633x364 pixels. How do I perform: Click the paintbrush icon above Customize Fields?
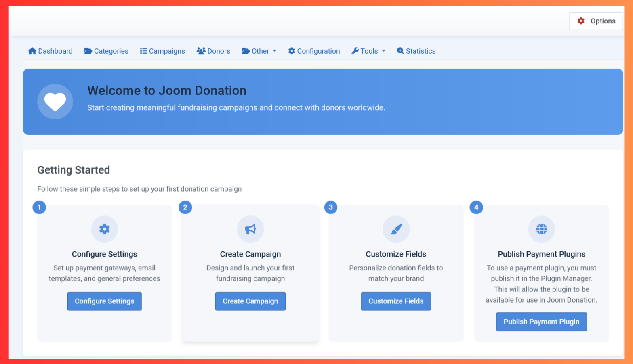point(396,229)
